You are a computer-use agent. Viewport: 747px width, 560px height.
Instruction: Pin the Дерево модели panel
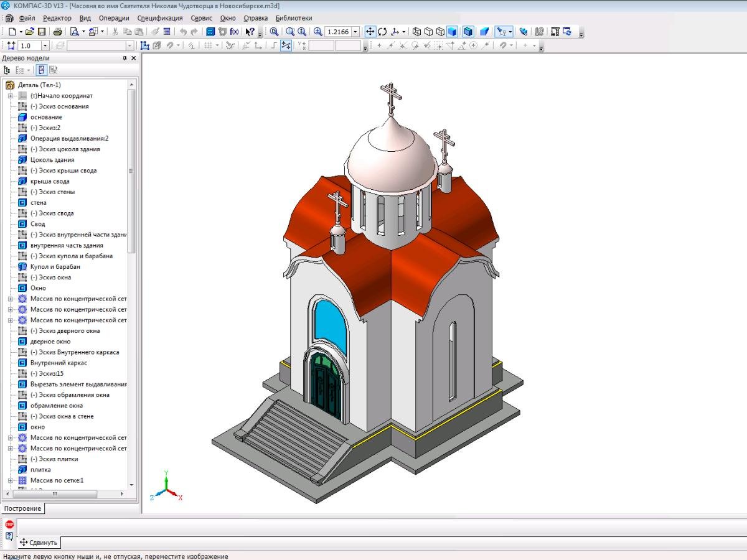tap(125, 58)
